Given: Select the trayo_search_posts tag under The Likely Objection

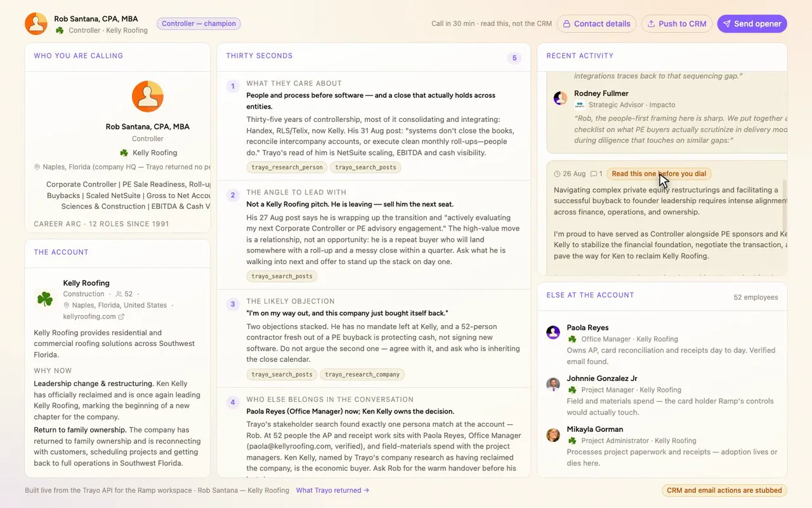Looking at the screenshot, I should pyautogui.click(x=282, y=375).
